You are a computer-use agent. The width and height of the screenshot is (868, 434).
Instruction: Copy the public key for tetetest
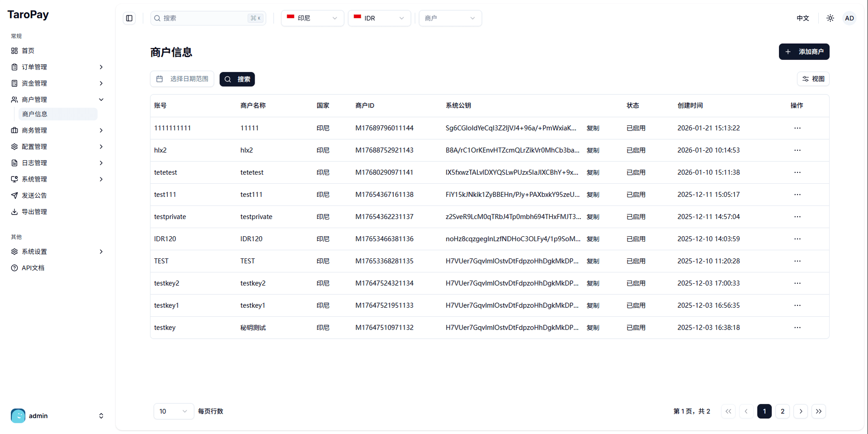tap(593, 172)
